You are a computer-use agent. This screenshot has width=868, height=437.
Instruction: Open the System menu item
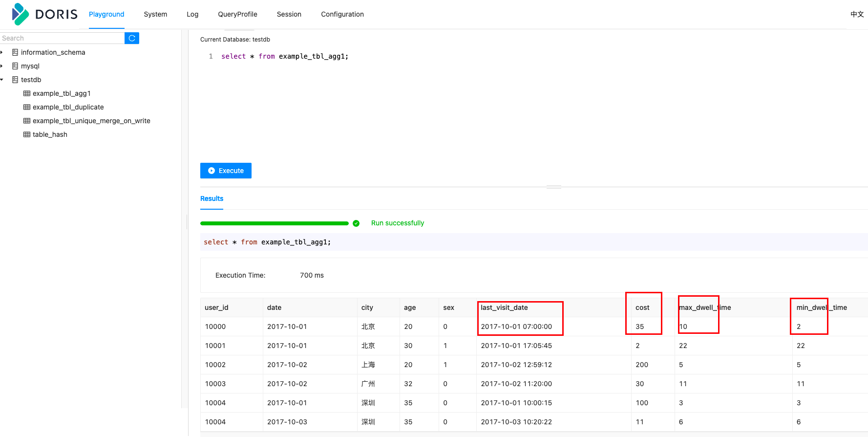[x=155, y=14]
